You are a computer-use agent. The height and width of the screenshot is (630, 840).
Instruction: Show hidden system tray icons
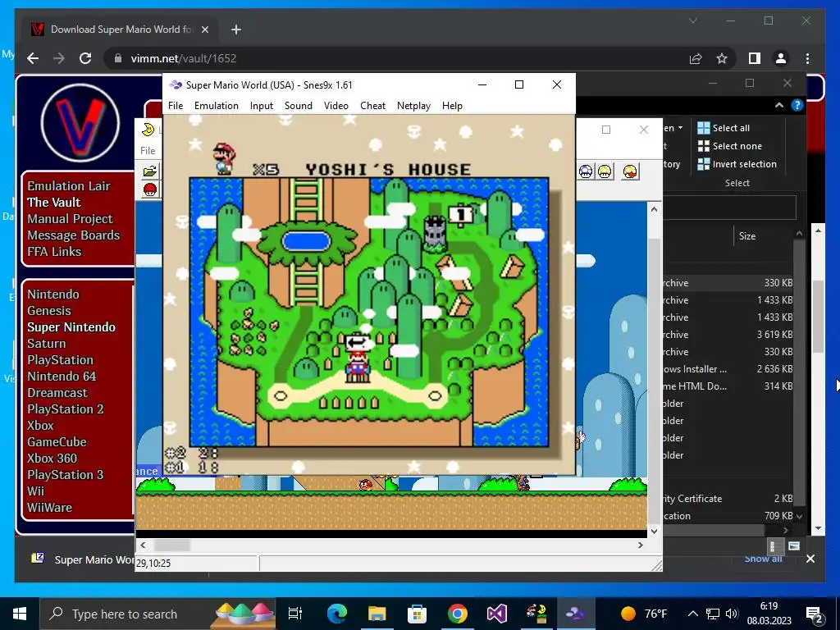(692, 614)
